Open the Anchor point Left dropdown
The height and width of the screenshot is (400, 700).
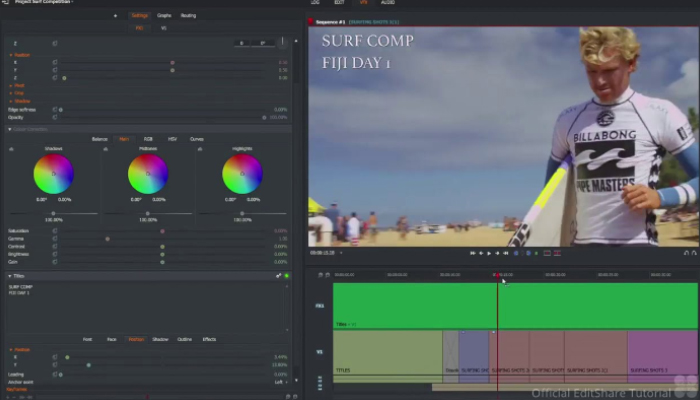(282, 382)
